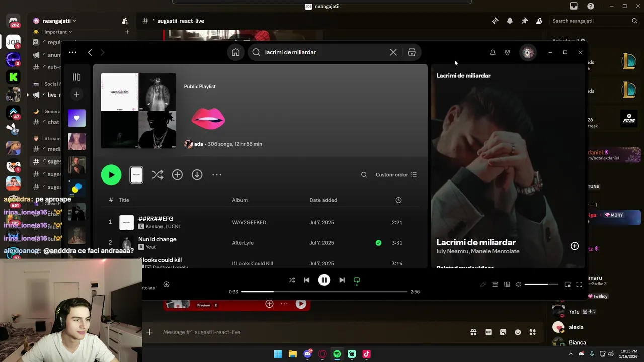Open Spotify Friend Activity icon
644x362 pixels.
507,52
